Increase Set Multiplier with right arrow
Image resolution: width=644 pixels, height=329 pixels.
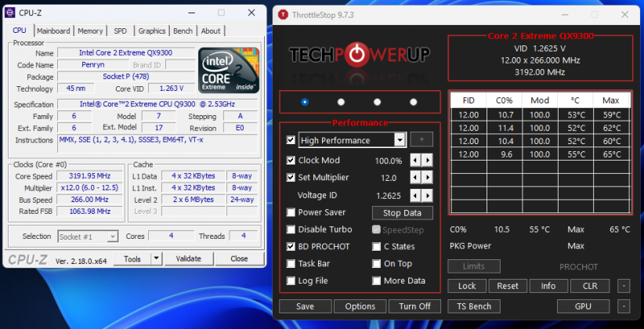(427, 178)
